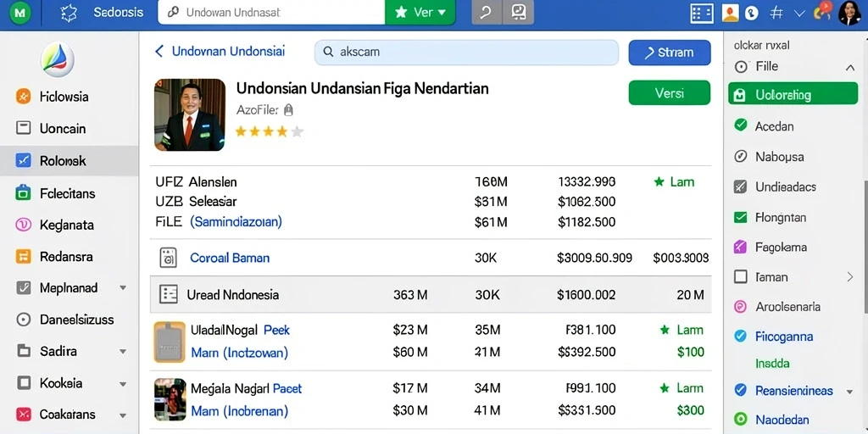Viewport: 868px width, 434px height.
Task: Expand the Mepinanad sidebar item arrow
Action: pyautogui.click(x=123, y=288)
